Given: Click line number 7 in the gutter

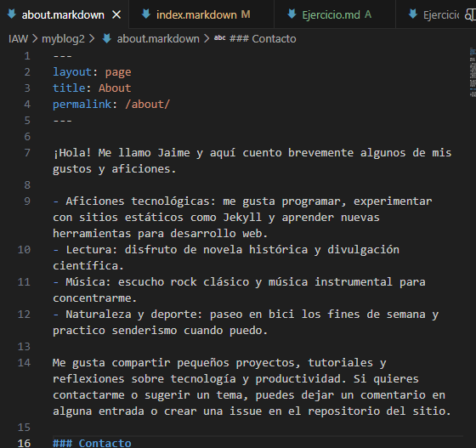Looking at the screenshot, I should click(27, 152).
